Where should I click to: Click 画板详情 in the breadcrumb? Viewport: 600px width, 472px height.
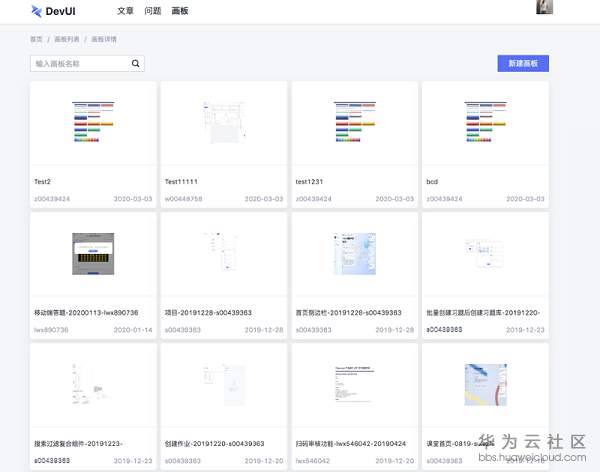[104, 39]
